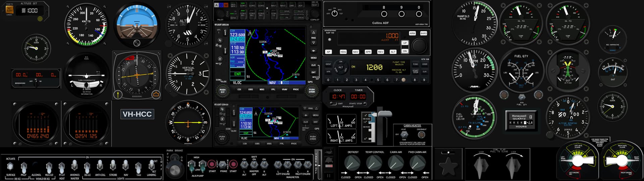
Task: Click the VH-HCC registration placard
Action: 137,114
